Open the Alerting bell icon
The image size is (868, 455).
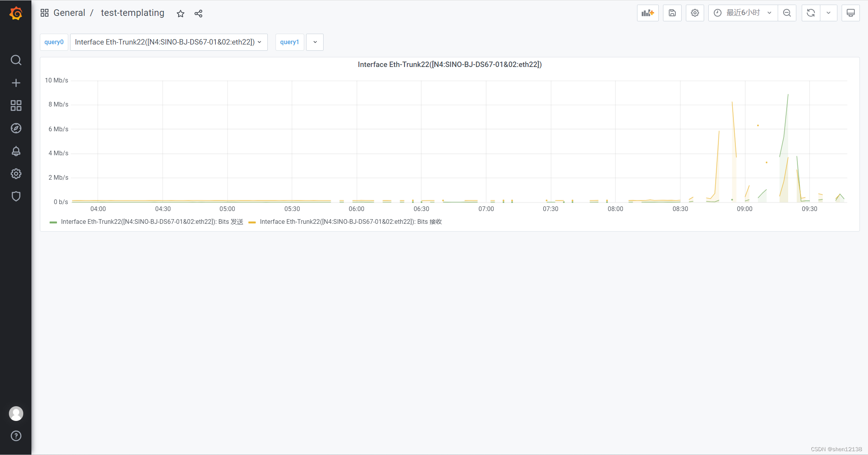16,151
